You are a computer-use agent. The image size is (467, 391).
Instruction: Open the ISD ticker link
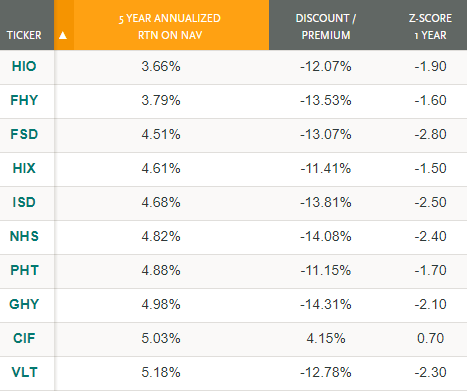pyautogui.click(x=24, y=202)
